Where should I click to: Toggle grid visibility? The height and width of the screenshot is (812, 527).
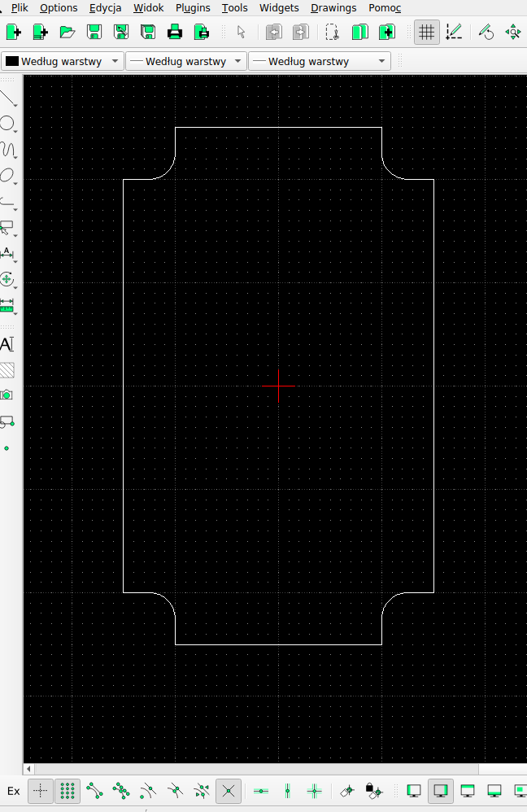(x=427, y=32)
